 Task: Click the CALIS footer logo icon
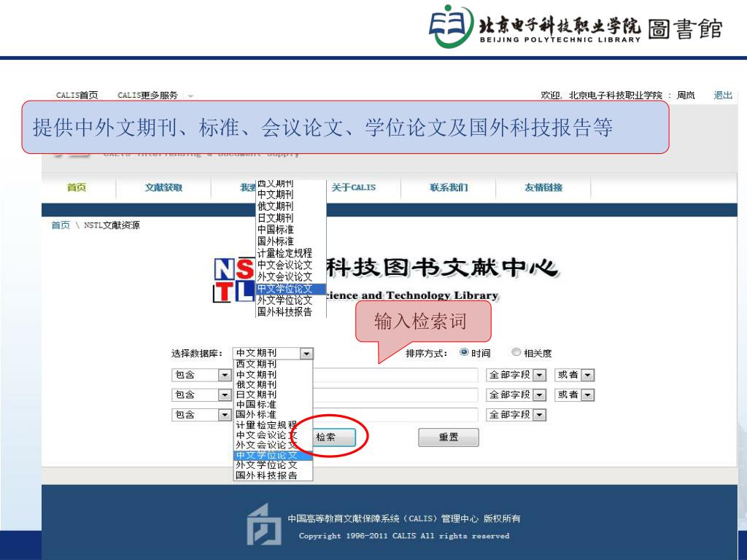point(263,525)
